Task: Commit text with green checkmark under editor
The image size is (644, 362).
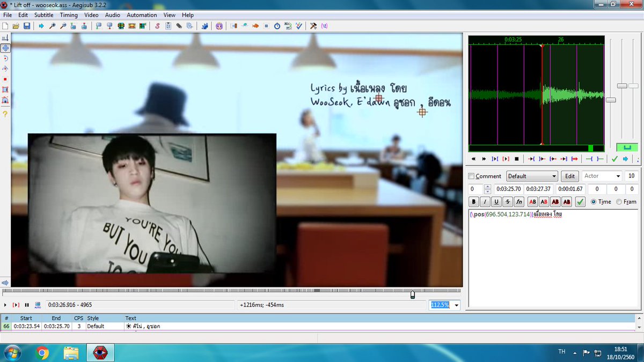Action: pyautogui.click(x=580, y=202)
